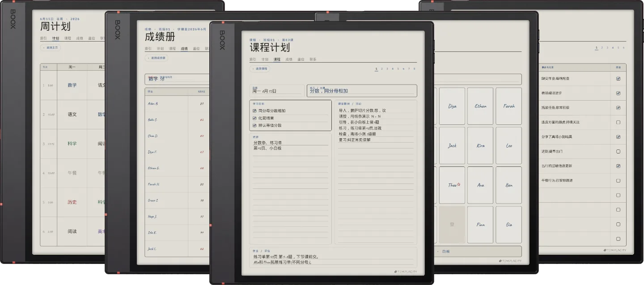Viewport: 644px width, 285px height.
Task: Tap the date field 周一 6月15日
Action: point(277,91)
